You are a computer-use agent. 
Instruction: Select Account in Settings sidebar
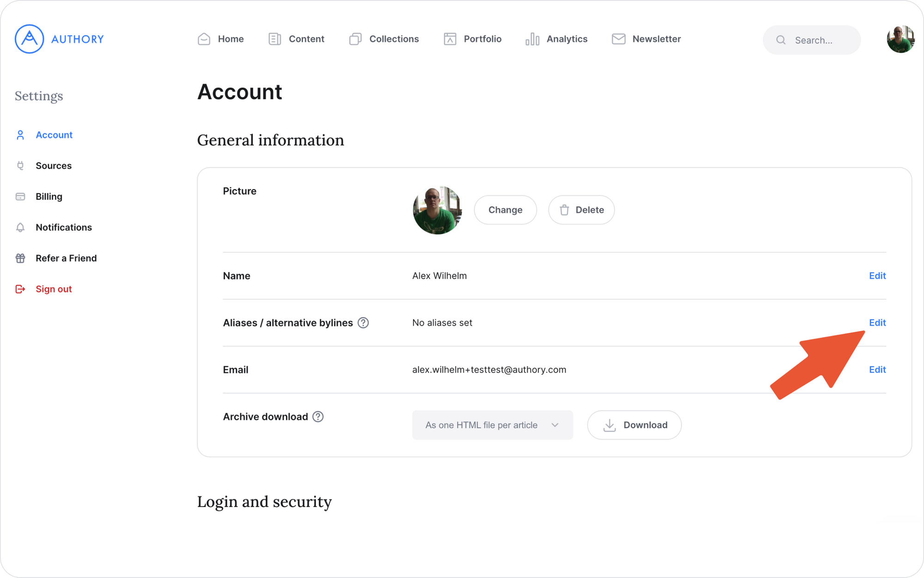click(x=44, y=135)
